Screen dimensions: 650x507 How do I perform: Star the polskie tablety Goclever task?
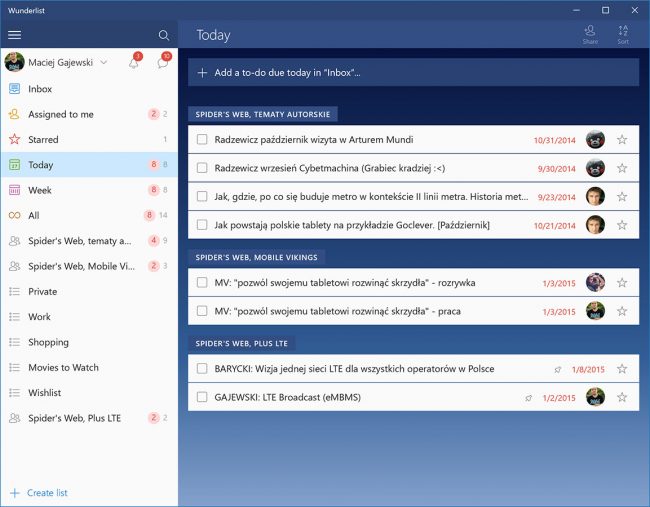click(622, 225)
